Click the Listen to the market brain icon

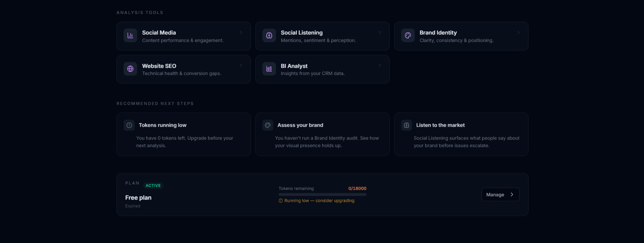(x=407, y=125)
